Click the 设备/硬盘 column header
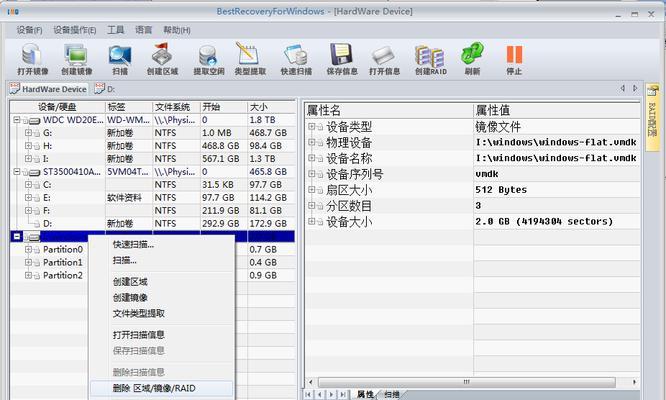The width and height of the screenshot is (666, 400). 58,107
